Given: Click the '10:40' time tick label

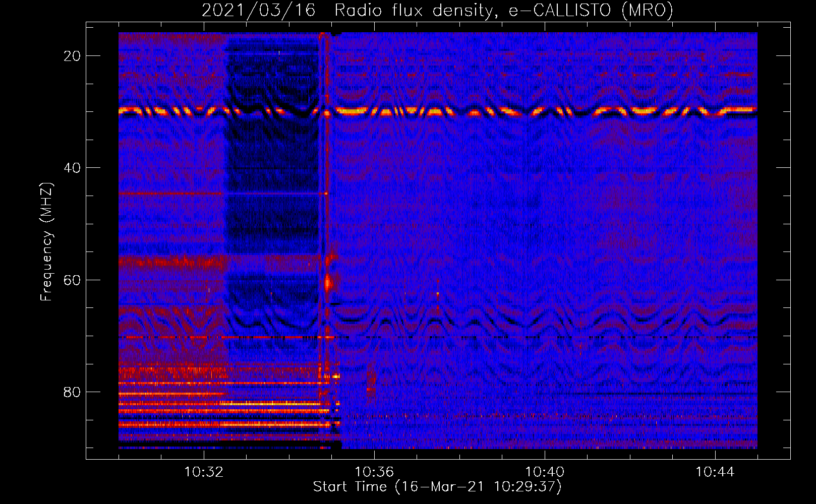Looking at the screenshot, I should [x=545, y=472].
